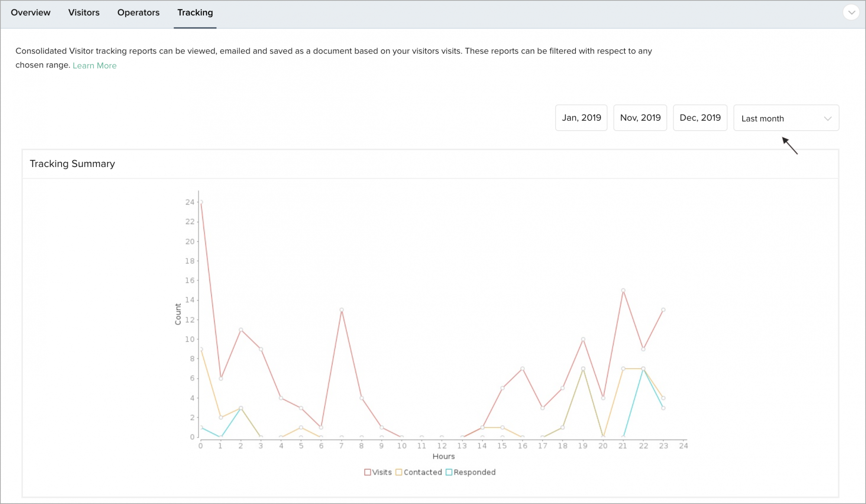Click the Tracking Summary panel heading
This screenshot has height=504, width=866.
[72, 164]
